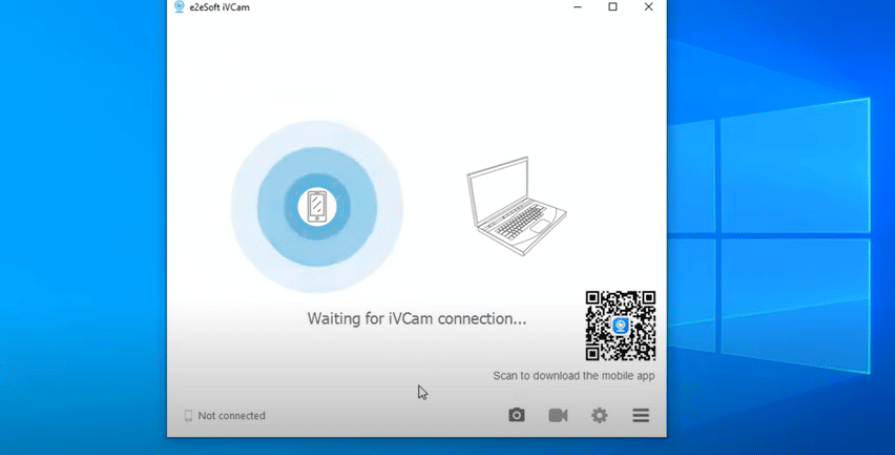Click the 'e2eSoft iVCam' window title
This screenshot has height=455, width=895.
coord(219,7)
